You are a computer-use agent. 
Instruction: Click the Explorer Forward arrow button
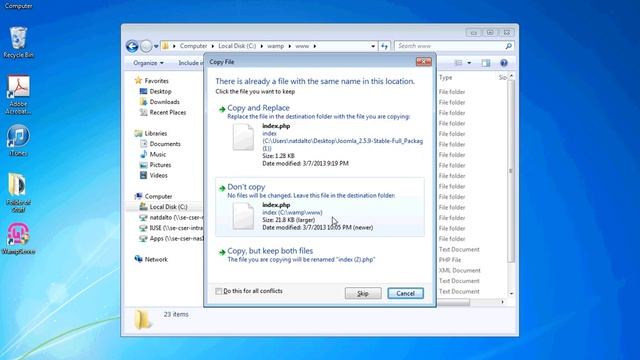click(x=146, y=46)
